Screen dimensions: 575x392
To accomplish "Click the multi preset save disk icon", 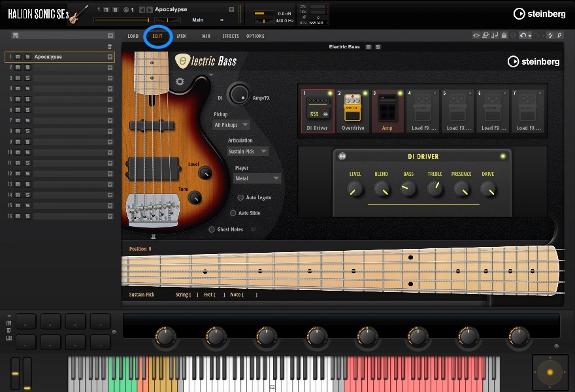I will click(16, 35).
